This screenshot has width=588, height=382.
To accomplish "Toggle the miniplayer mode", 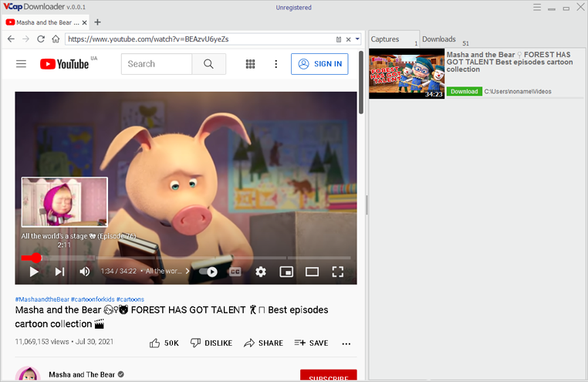I will [x=286, y=272].
